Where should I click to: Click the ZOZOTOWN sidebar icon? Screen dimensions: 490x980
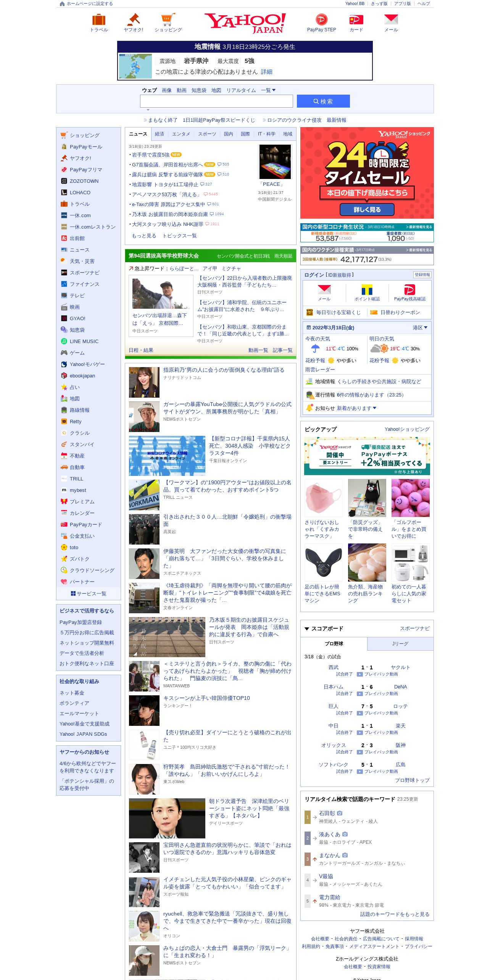coord(64,181)
